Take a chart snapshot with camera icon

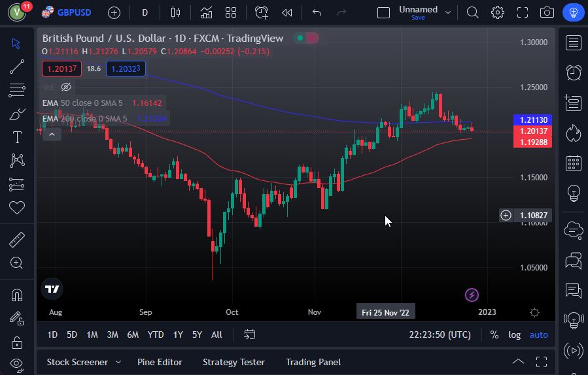coord(547,12)
